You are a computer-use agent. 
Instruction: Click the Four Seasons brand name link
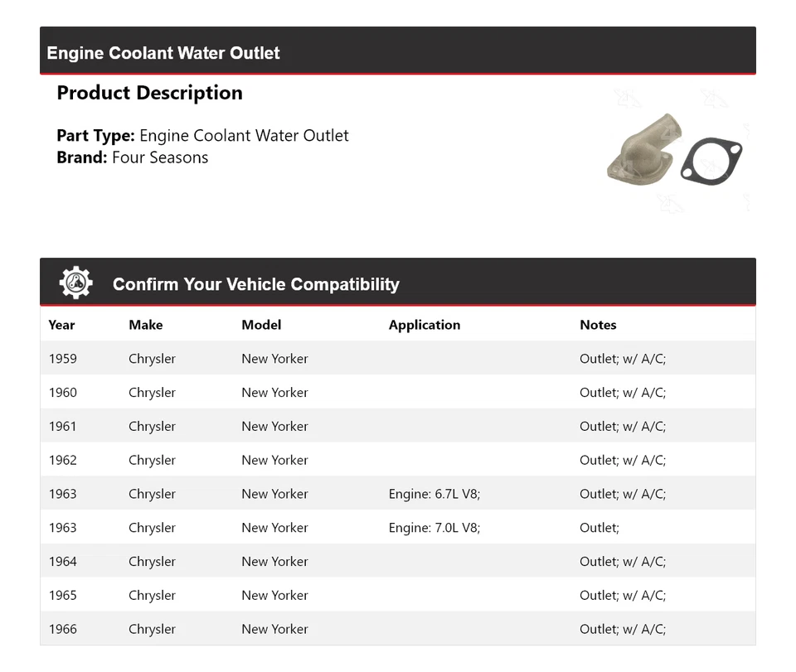click(x=159, y=157)
